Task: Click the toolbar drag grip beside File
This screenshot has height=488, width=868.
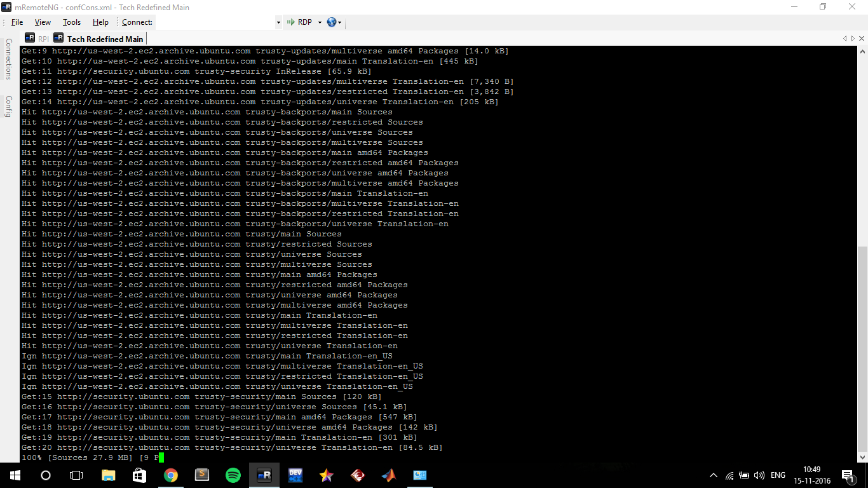Action: point(4,22)
